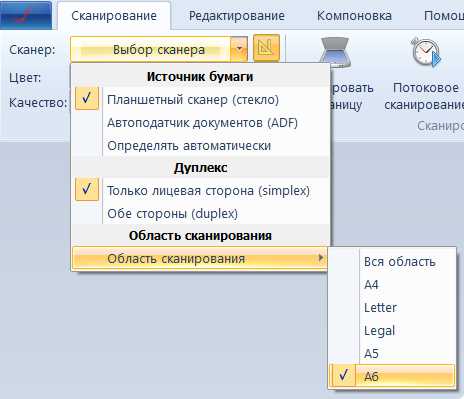Click the Источник бумаги header
This screenshot has width=464, height=399.
coord(200,76)
